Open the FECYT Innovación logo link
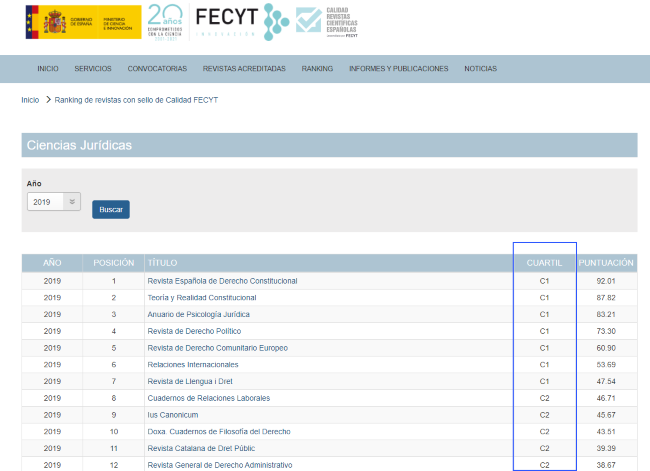 pos(242,22)
